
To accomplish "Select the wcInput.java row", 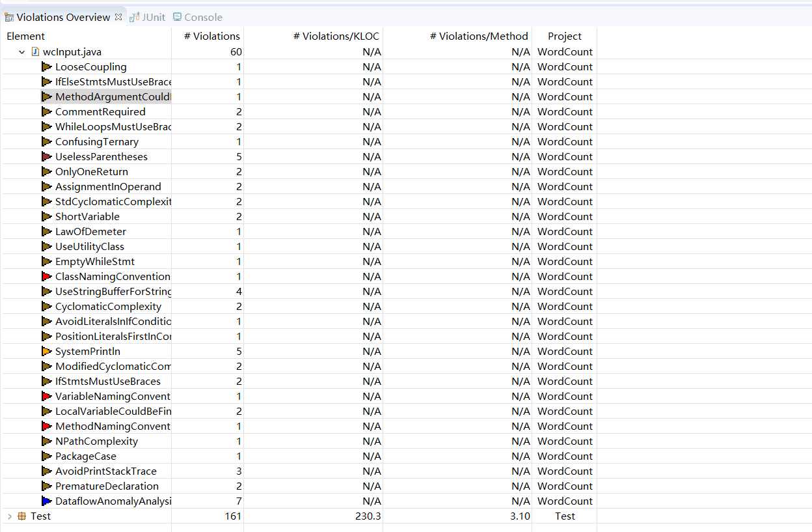I will click(299, 52).
